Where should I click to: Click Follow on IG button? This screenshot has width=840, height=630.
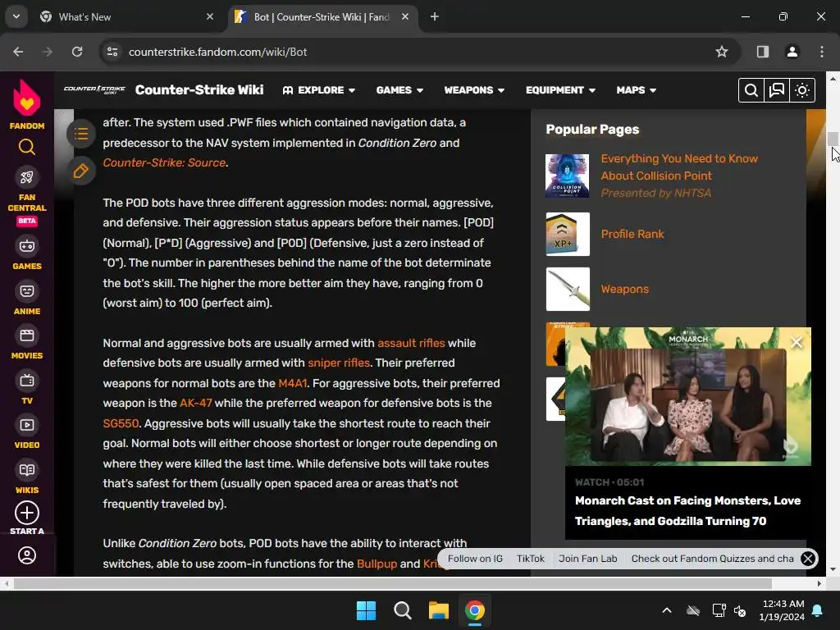[475, 558]
